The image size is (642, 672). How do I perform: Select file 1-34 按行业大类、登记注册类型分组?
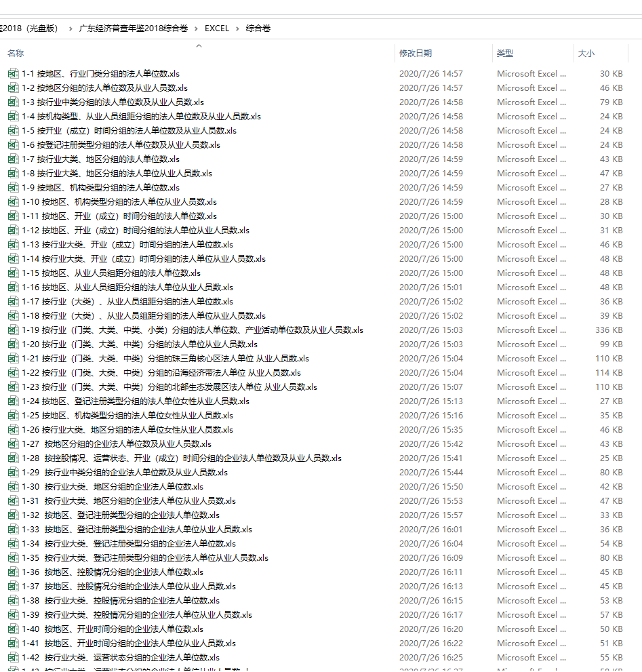pyautogui.click(x=129, y=544)
